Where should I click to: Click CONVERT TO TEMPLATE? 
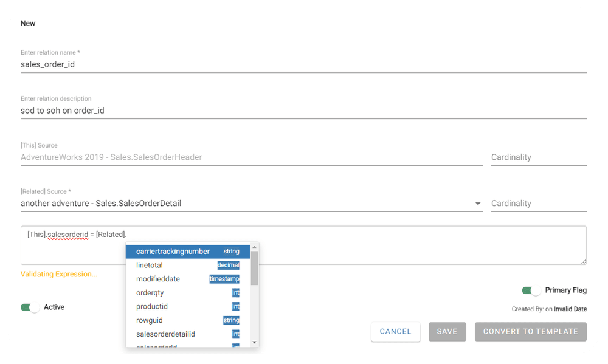530,332
